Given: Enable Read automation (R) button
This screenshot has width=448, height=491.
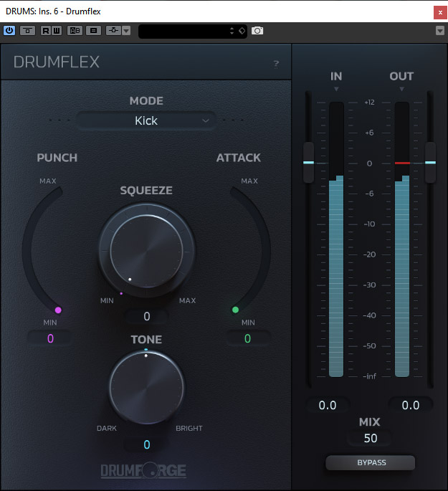Looking at the screenshot, I should click(46, 31).
